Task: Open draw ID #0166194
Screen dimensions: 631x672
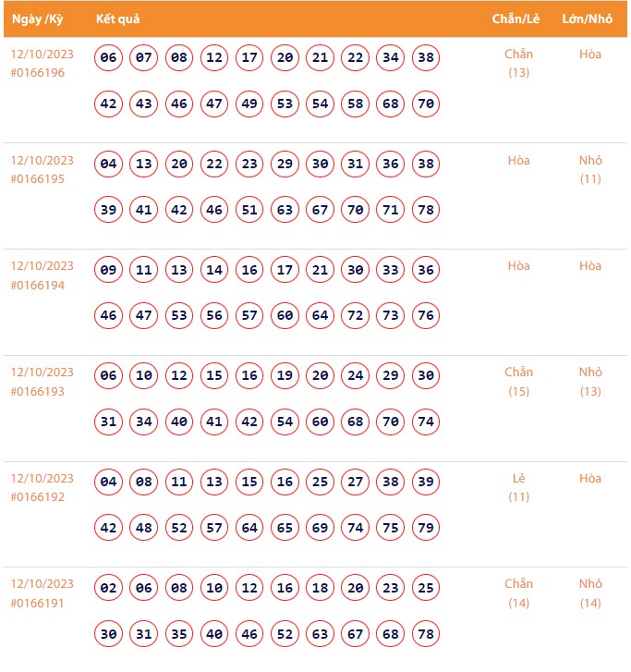Action: click(38, 285)
